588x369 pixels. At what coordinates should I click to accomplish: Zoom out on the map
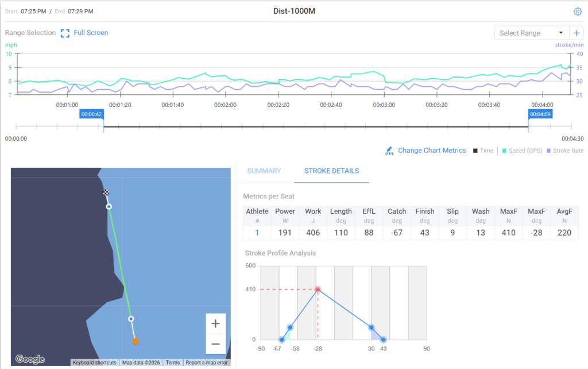click(x=216, y=344)
